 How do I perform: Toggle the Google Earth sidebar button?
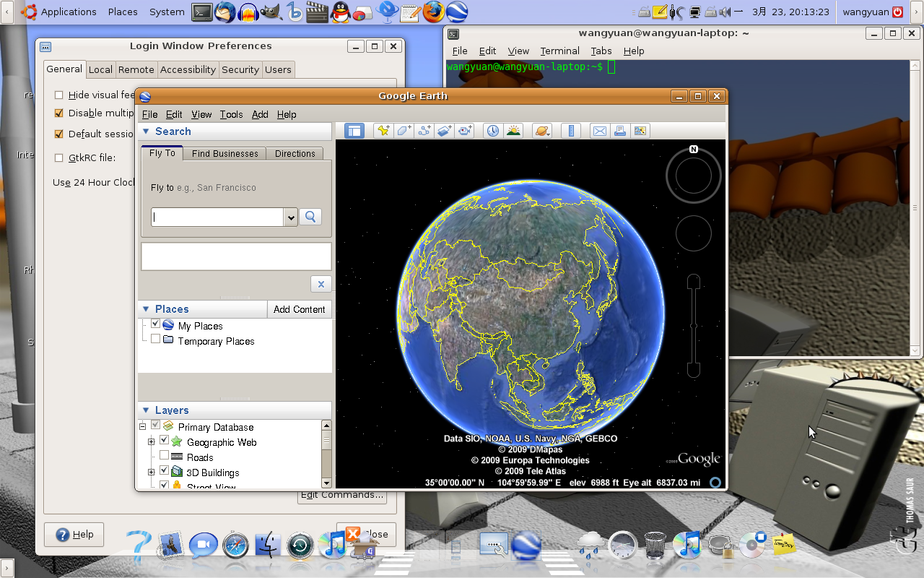click(x=354, y=131)
